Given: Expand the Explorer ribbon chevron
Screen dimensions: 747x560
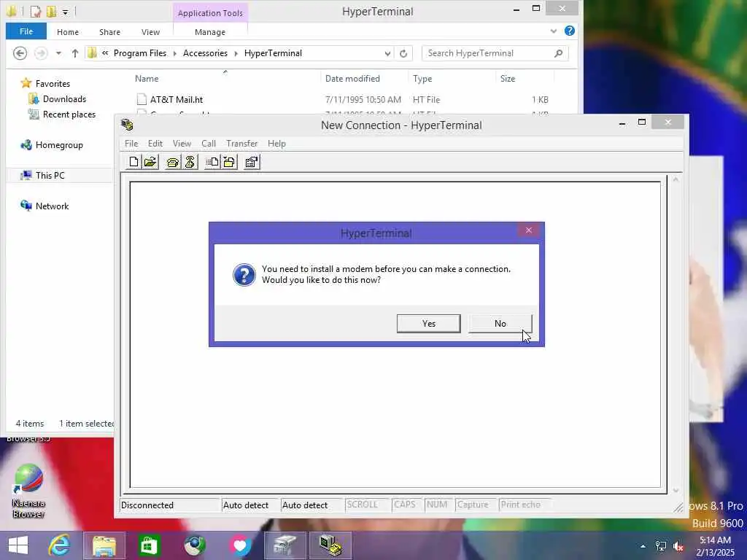Looking at the screenshot, I should [x=554, y=31].
